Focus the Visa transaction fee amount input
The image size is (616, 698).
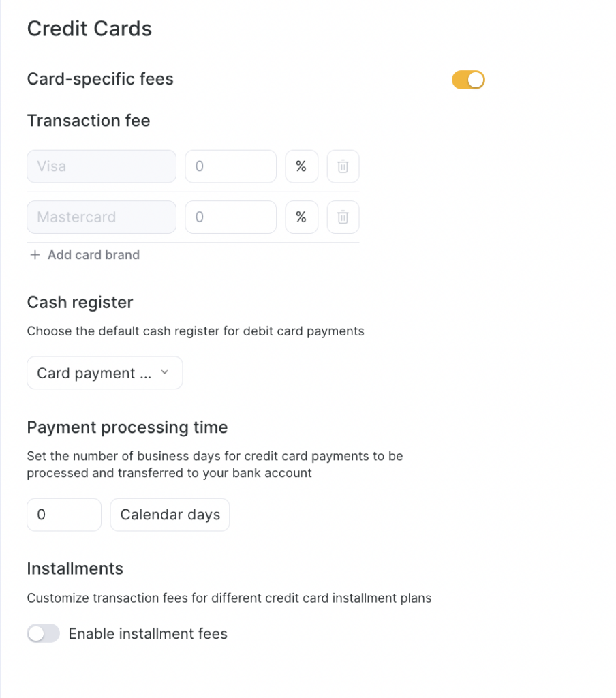click(230, 166)
